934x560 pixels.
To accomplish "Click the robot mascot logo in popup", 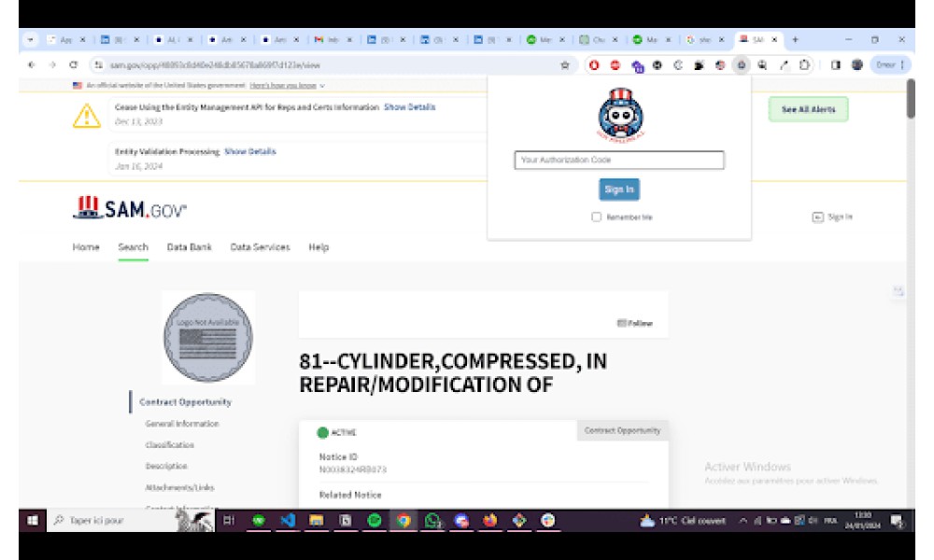I will (621, 114).
